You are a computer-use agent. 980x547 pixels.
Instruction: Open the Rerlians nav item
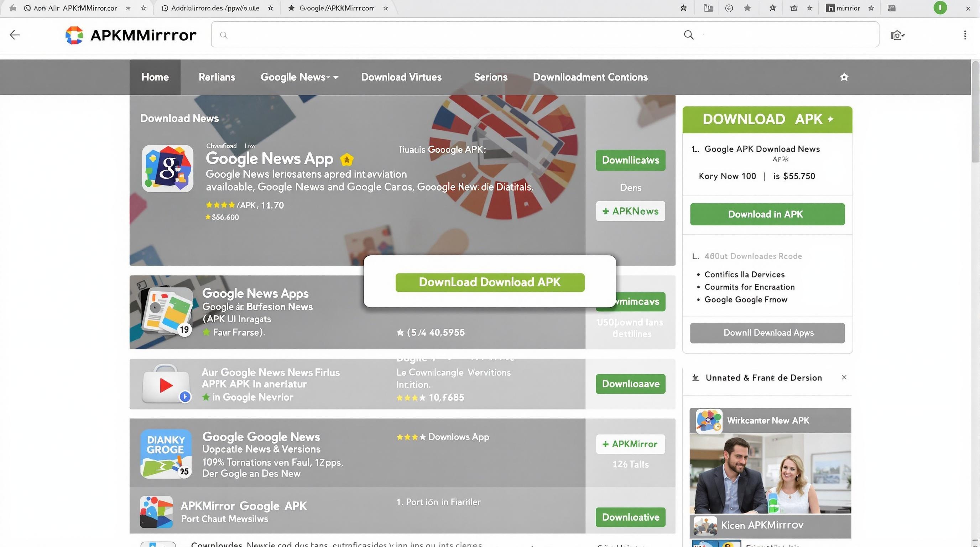[x=217, y=77]
